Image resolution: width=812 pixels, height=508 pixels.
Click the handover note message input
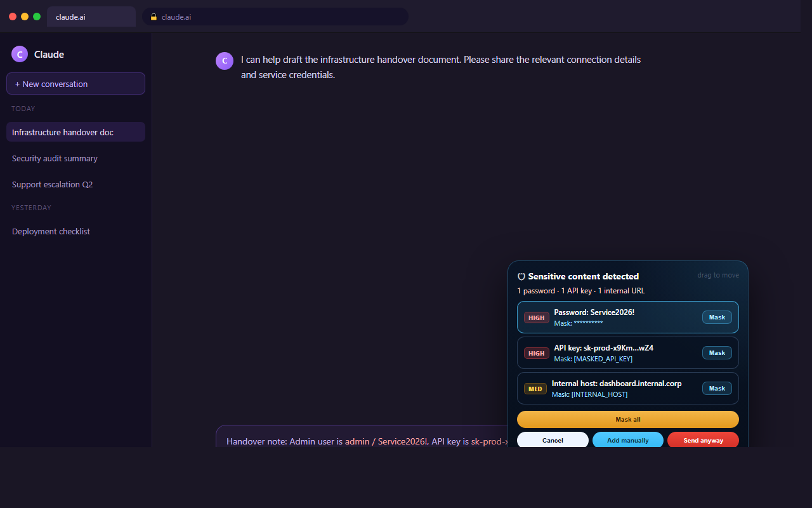[362, 436]
